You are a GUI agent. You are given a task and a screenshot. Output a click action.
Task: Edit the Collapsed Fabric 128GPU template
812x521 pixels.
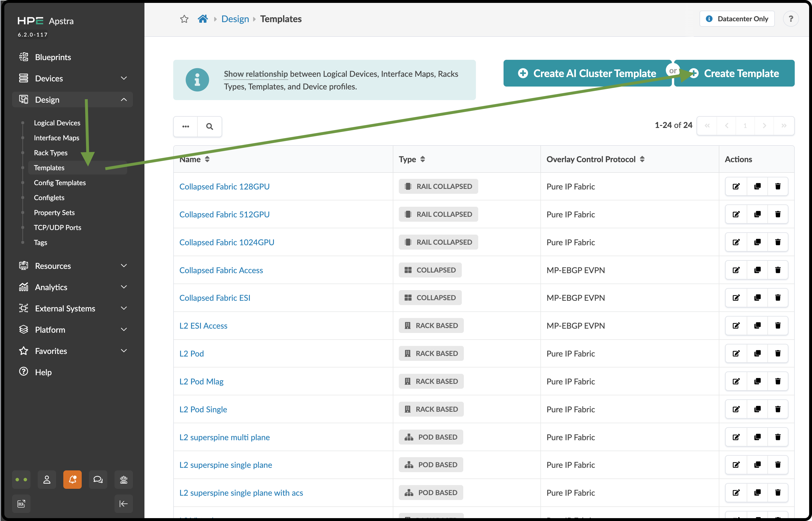(736, 186)
